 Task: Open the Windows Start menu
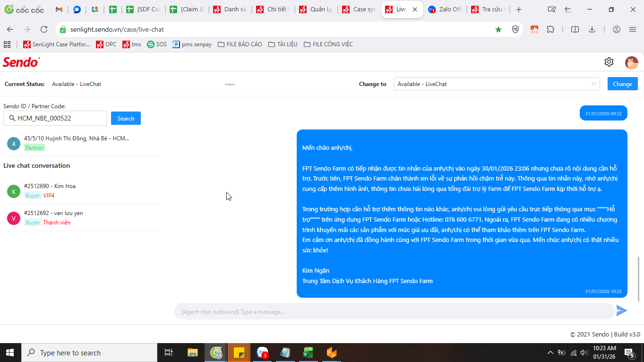click(x=10, y=353)
